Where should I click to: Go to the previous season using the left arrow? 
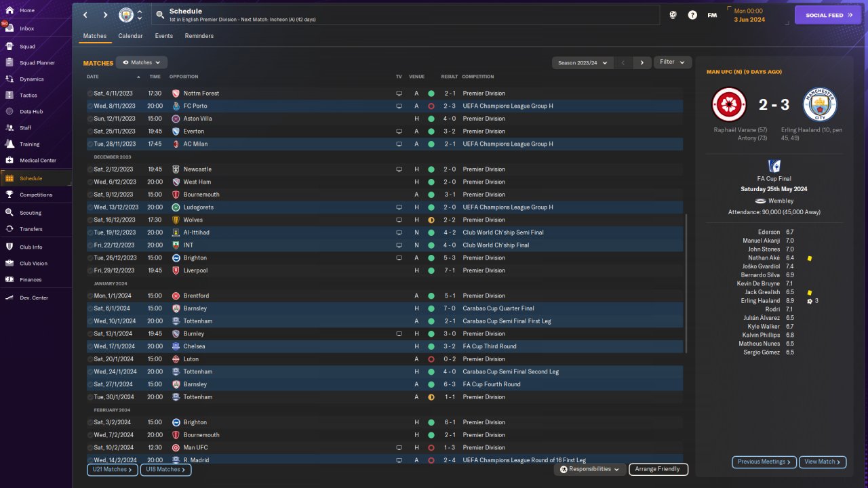(623, 62)
